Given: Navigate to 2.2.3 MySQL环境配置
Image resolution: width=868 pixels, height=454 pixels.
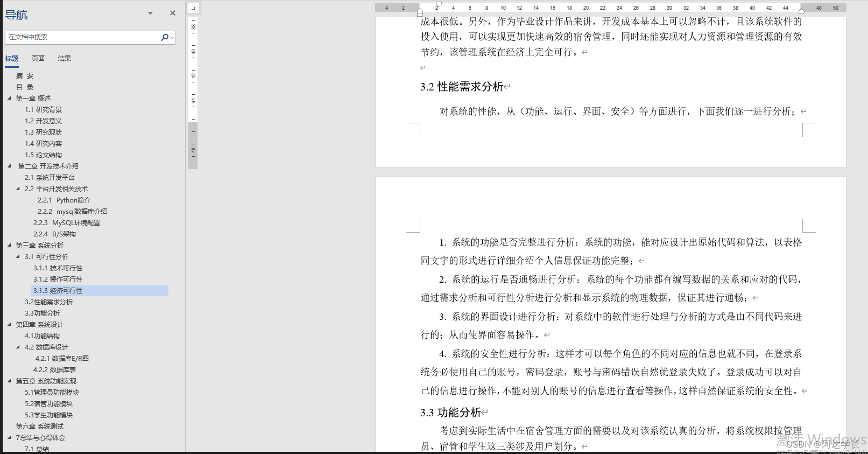Looking at the screenshot, I should click(x=67, y=222).
